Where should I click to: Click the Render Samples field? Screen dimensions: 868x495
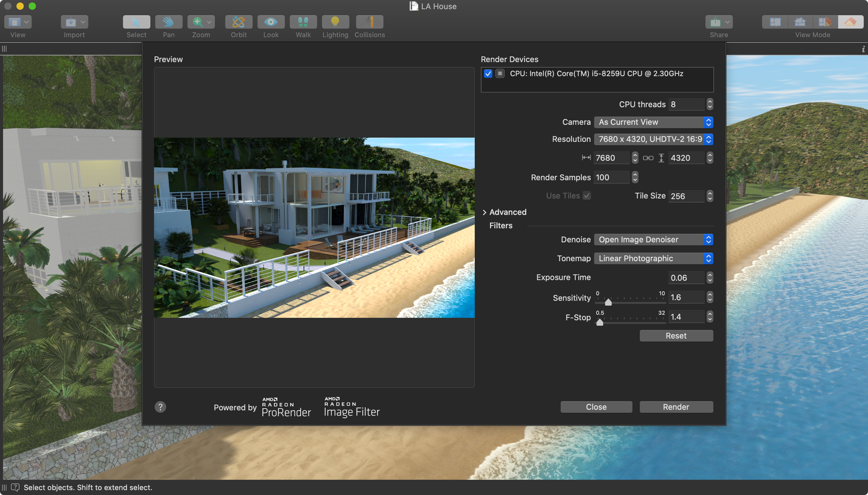click(612, 177)
